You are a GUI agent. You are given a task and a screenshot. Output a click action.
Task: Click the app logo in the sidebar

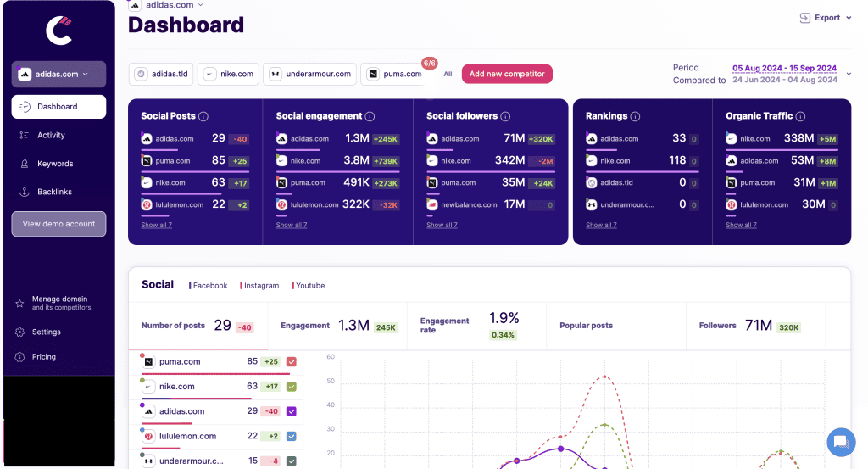58,31
